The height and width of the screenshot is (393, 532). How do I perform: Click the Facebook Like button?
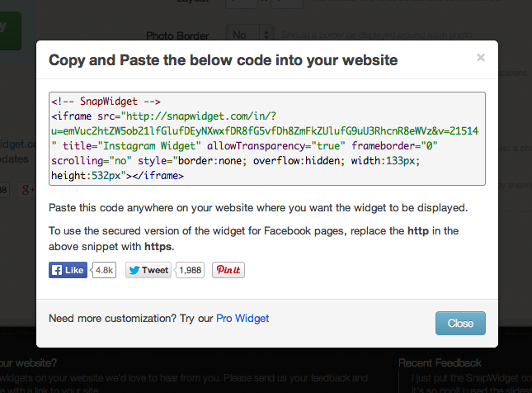click(68, 270)
